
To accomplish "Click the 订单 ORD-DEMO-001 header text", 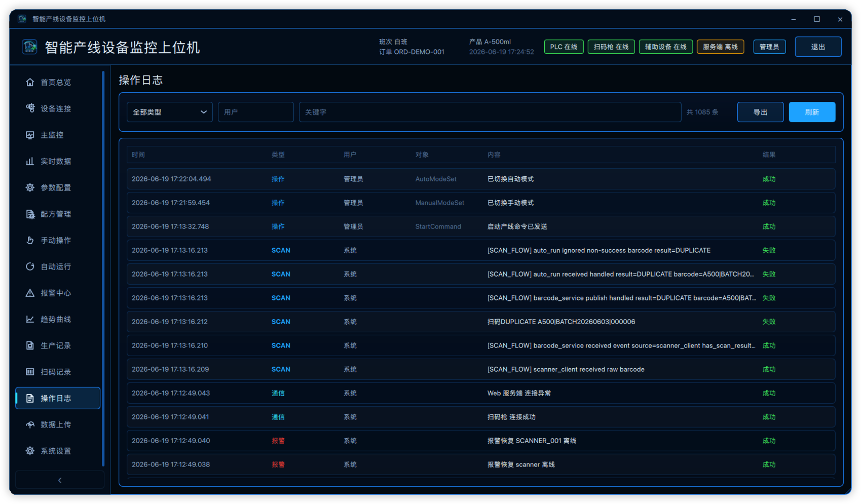I will pos(411,52).
